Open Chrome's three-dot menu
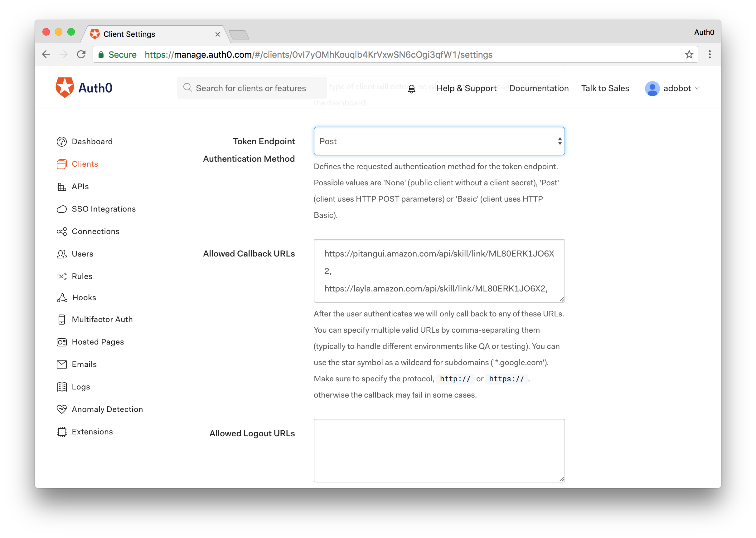 point(709,55)
